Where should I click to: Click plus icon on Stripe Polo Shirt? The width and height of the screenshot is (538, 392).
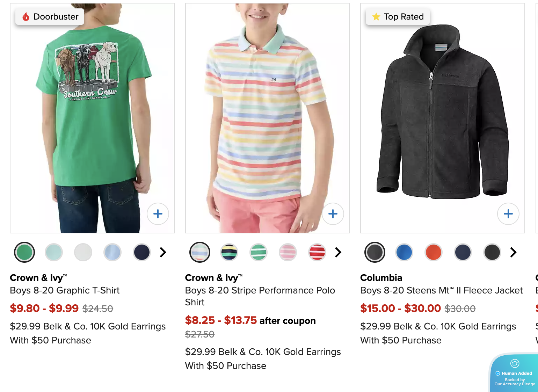(333, 214)
